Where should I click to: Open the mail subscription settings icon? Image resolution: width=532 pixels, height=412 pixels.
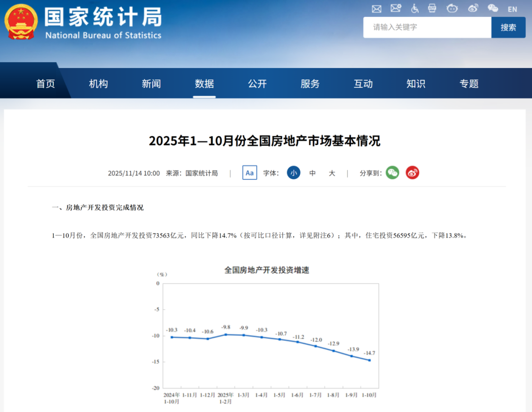coord(396,8)
